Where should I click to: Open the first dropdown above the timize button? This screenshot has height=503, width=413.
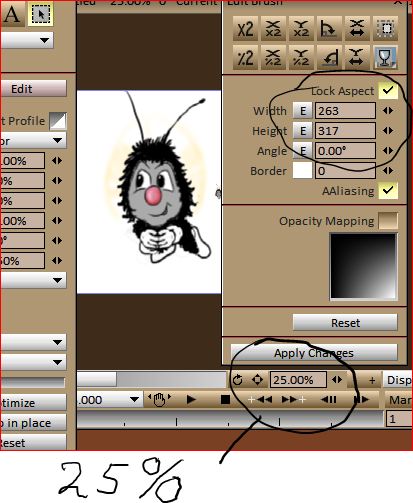pyautogui.click(x=33, y=342)
